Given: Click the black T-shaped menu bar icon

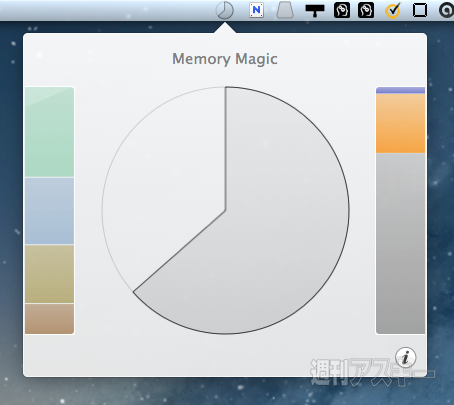Looking at the screenshot, I should click(315, 10).
